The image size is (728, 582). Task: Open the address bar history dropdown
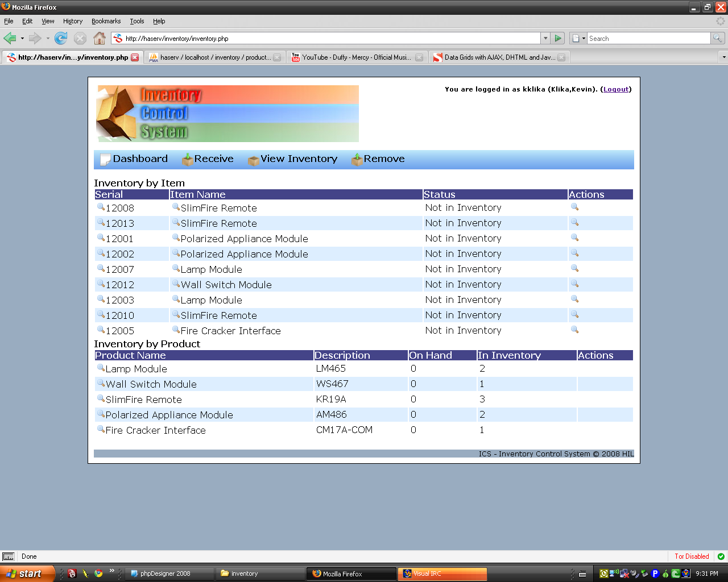point(545,38)
